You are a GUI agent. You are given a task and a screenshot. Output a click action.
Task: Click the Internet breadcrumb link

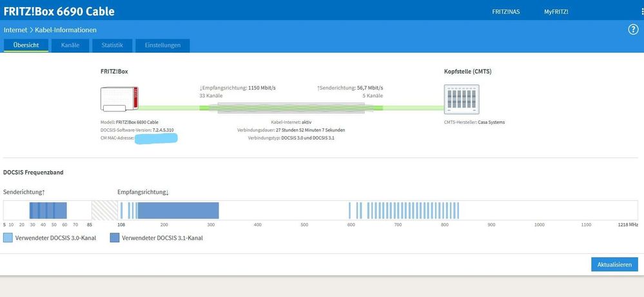click(x=15, y=30)
